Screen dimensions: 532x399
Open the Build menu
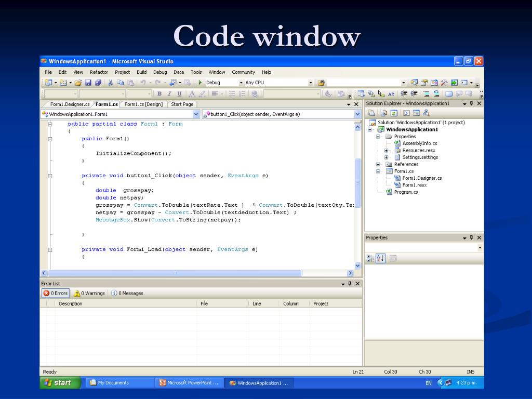coord(142,72)
